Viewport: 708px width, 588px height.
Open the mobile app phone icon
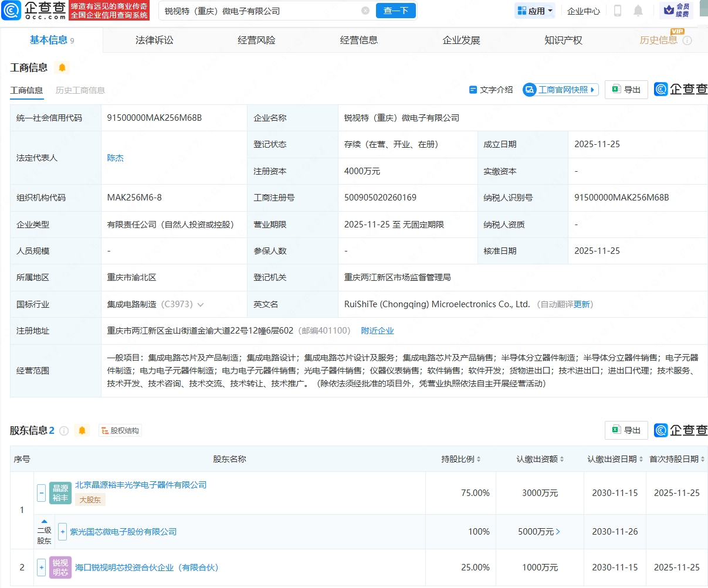point(616,10)
